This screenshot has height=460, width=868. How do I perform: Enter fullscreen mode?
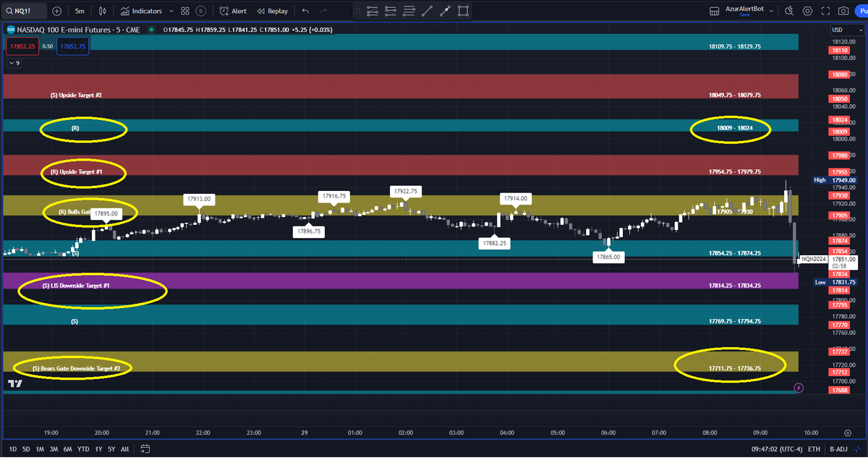tap(825, 11)
